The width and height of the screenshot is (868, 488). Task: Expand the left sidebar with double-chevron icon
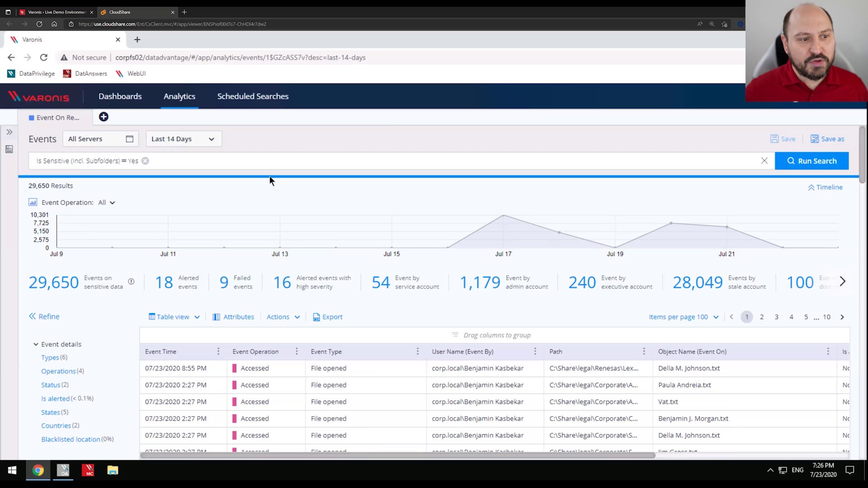[9, 132]
